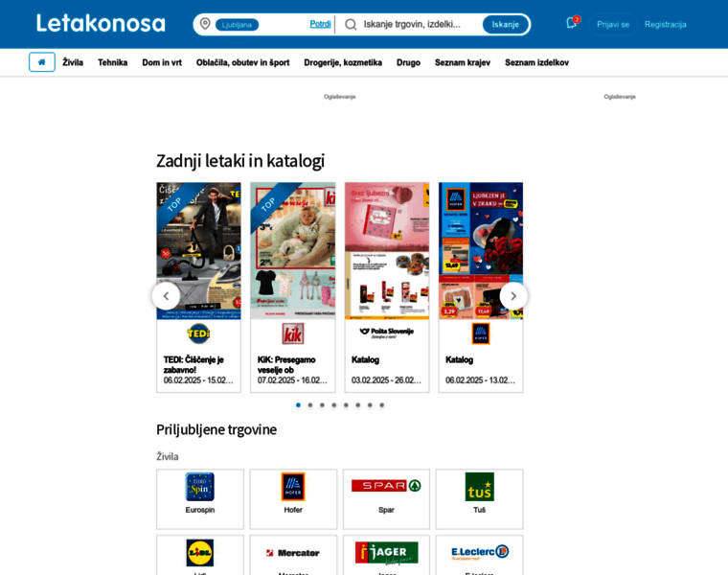Viewport: 728px width, 575px height.
Task: Jump to the second carousel dot
Action: (310, 405)
